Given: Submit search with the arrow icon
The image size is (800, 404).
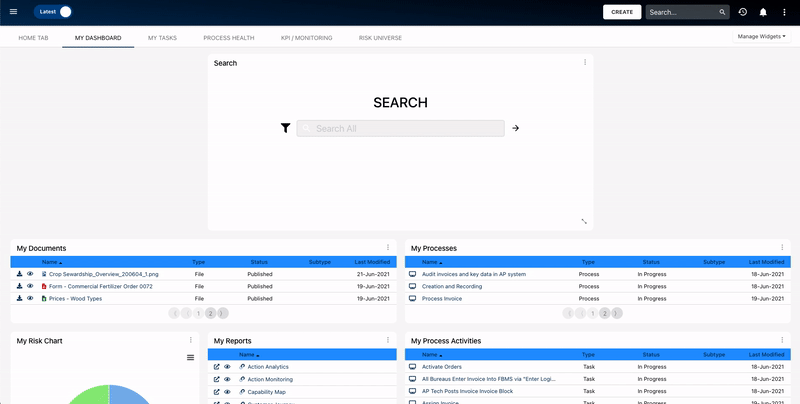Looking at the screenshot, I should point(515,128).
